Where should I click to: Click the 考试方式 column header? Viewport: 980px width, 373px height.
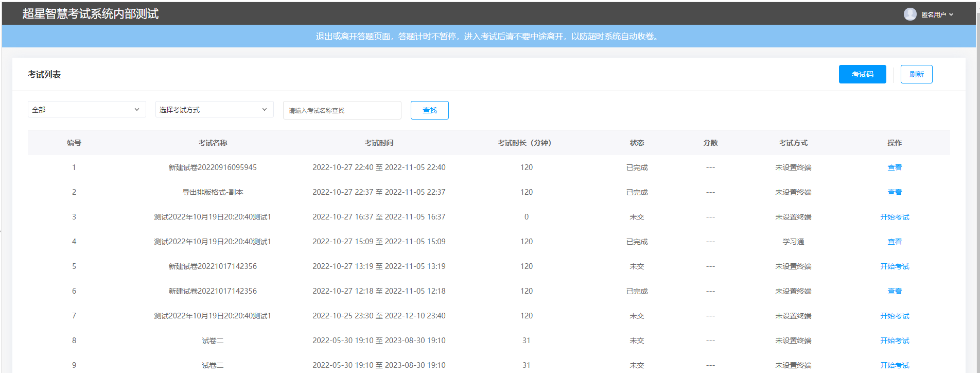793,143
